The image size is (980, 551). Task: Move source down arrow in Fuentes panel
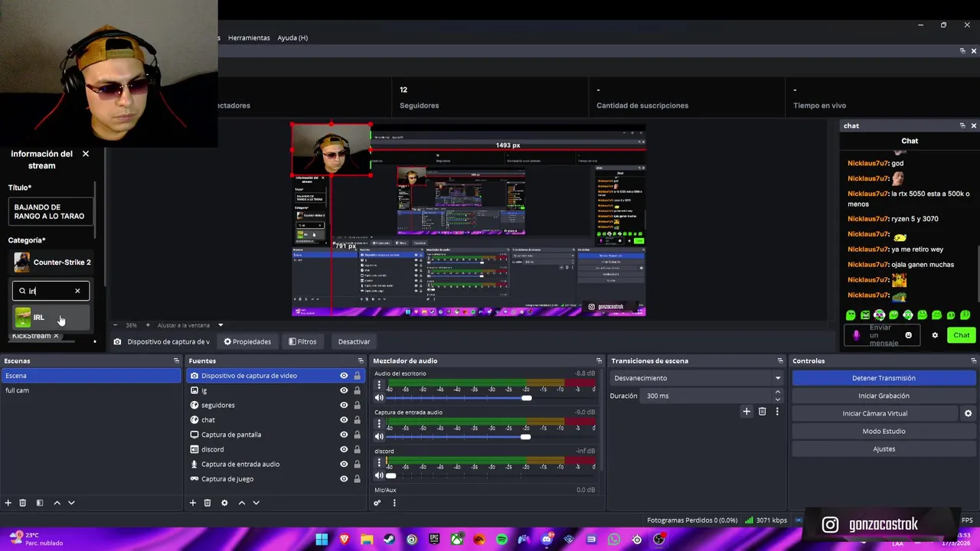(256, 503)
